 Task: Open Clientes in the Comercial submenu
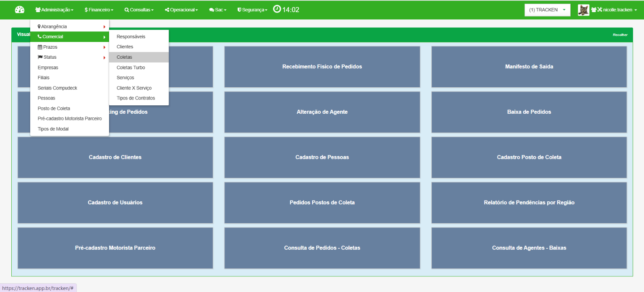[139, 47]
